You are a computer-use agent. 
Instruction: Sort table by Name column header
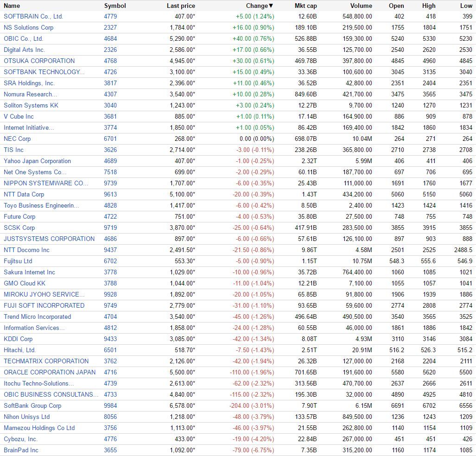click(12, 6)
